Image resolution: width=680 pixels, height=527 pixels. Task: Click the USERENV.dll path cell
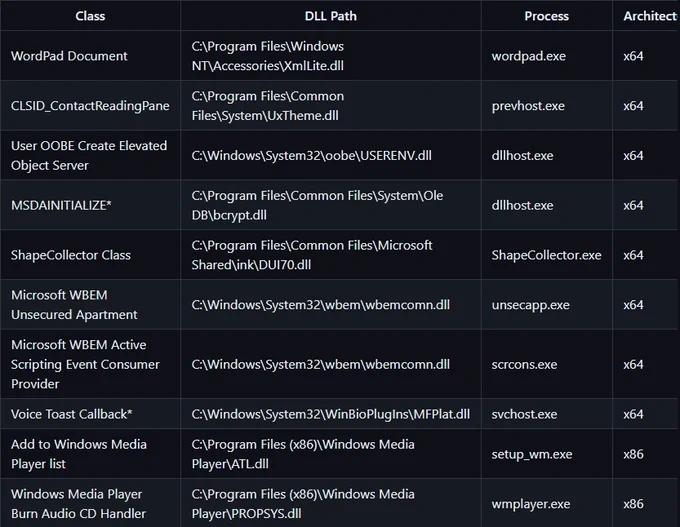330,155
